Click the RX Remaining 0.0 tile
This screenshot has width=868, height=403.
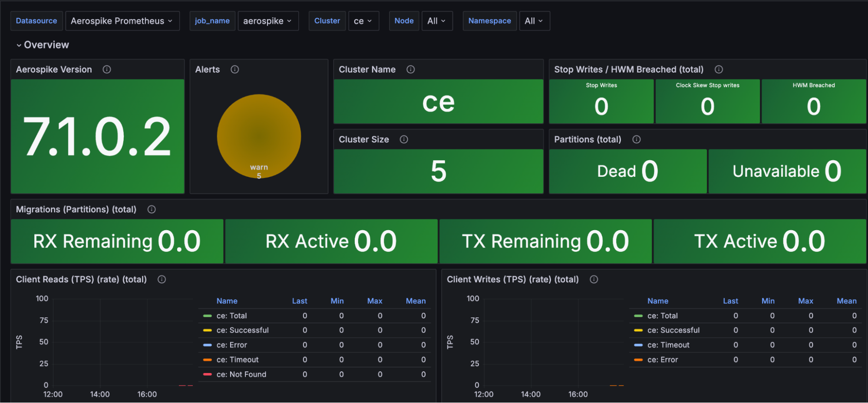point(117,241)
